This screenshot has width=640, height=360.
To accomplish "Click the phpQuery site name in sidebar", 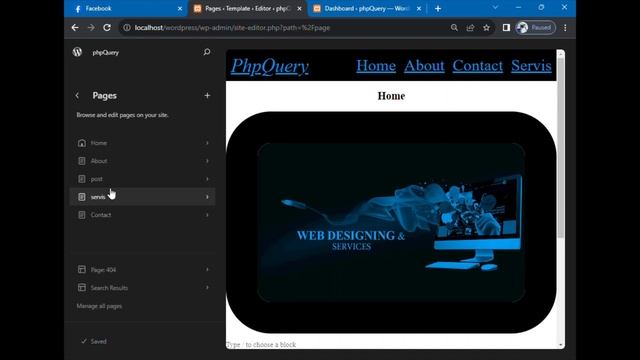I will point(105,52).
